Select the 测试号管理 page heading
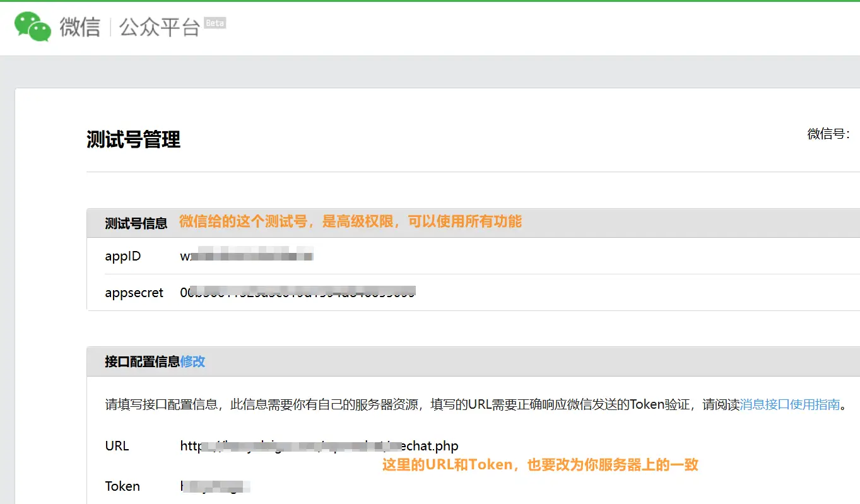The width and height of the screenshot is (860, 504). coord(133,139)
